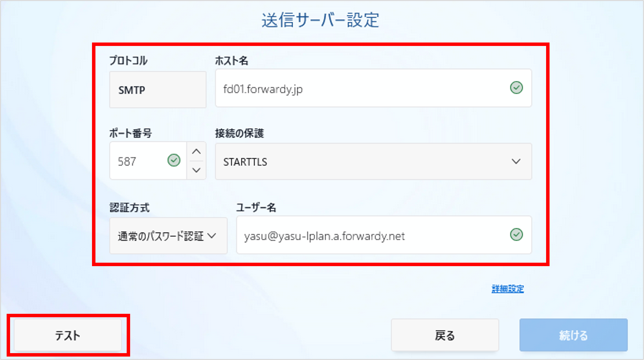Click the green checkmark in the user name field
The height and width of the screenshot is (360, 644).
516,235
